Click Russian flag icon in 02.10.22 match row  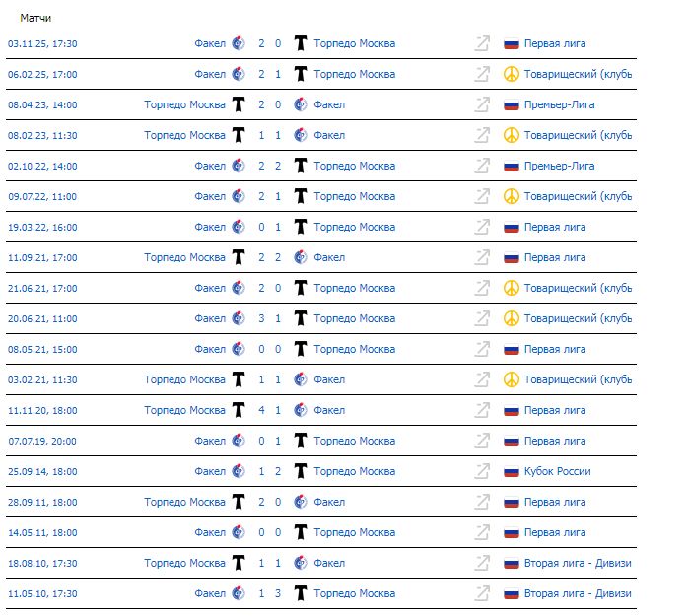(511, 166)
